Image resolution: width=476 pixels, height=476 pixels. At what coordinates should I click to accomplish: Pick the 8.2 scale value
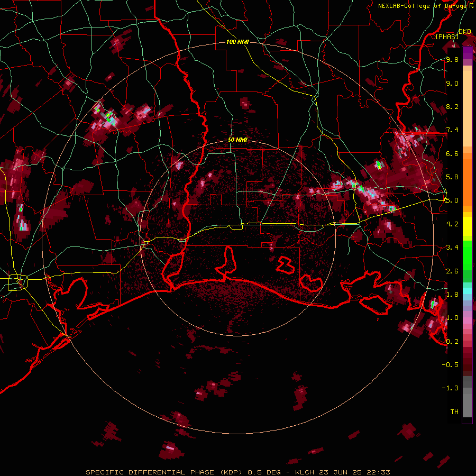(x=452, y=107)
